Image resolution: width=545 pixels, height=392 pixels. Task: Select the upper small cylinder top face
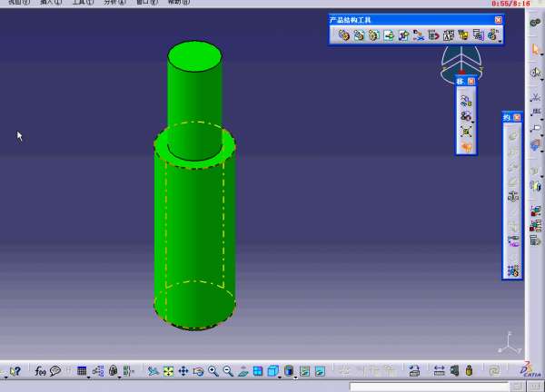pos(194,56)
